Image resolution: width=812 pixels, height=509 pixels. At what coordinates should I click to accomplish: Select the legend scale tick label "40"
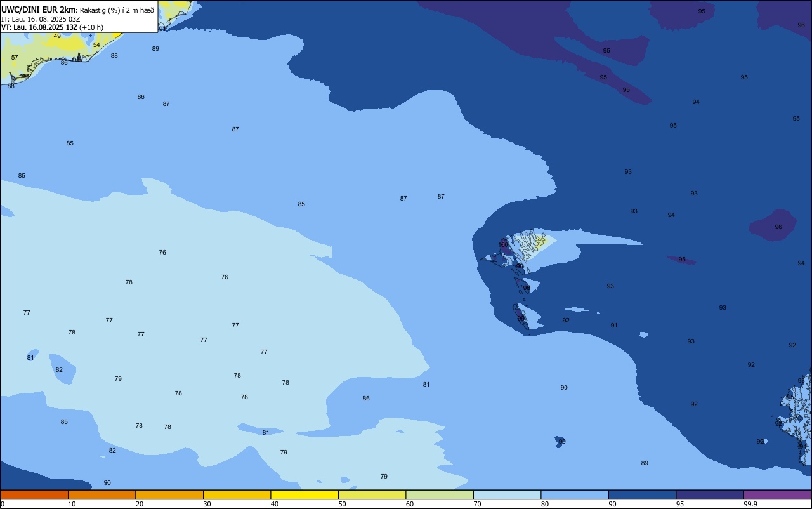pyautogui.click(x=275, y=504)
